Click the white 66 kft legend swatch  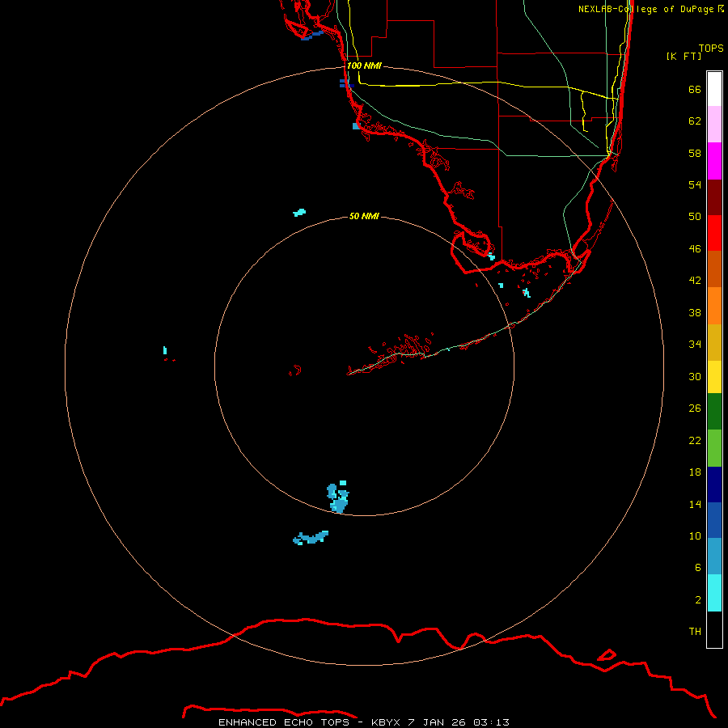(714, 89)
